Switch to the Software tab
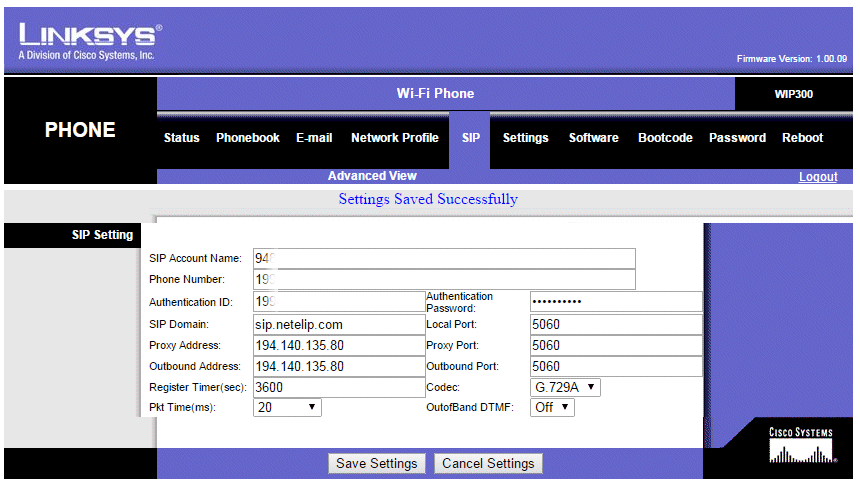 (x=593, y=138)
